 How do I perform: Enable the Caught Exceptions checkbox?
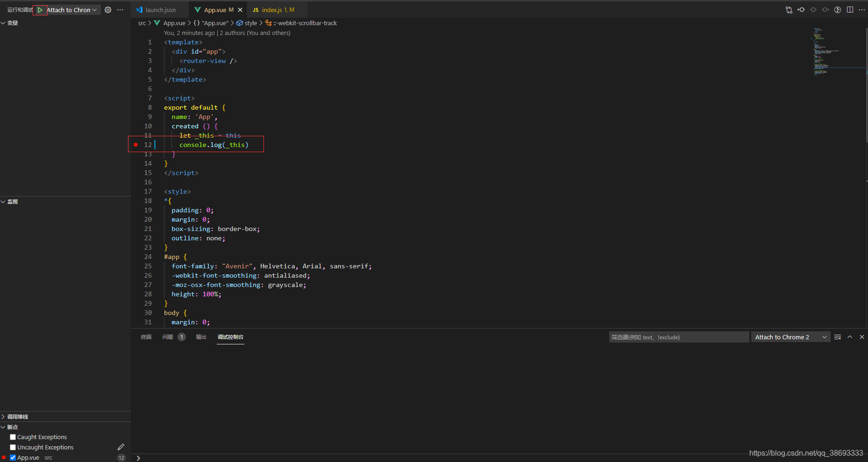tap(13, 437)
